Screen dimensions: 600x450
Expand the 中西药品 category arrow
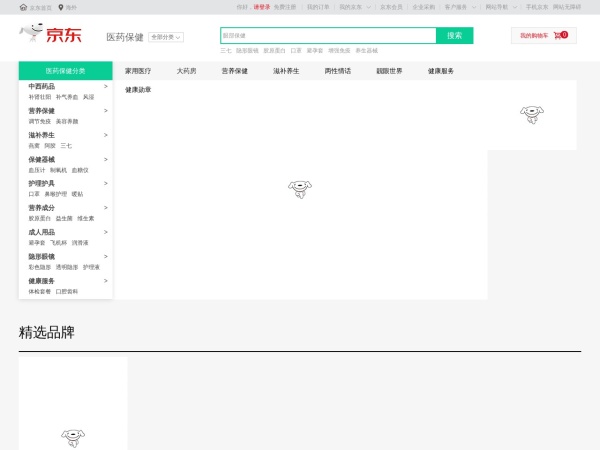pos(106,87)
